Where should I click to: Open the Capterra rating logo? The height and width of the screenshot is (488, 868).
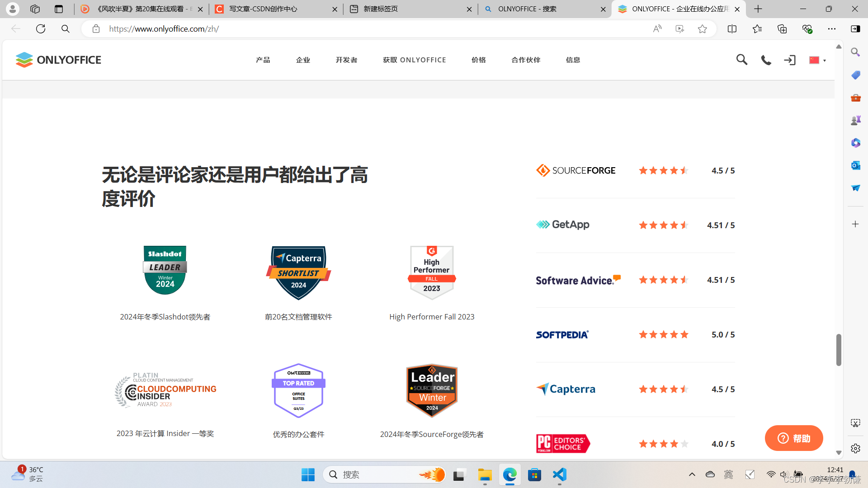(x=566, y=389)
